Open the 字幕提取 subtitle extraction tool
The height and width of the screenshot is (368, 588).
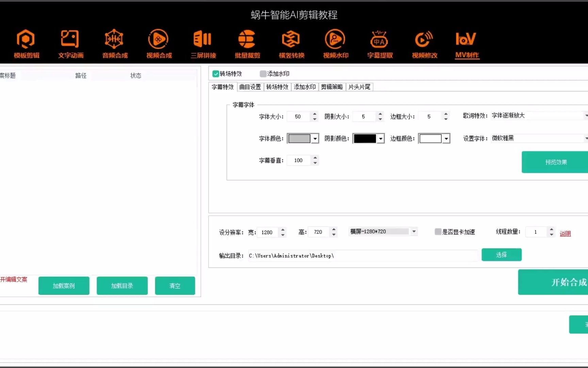pos(380,44)
